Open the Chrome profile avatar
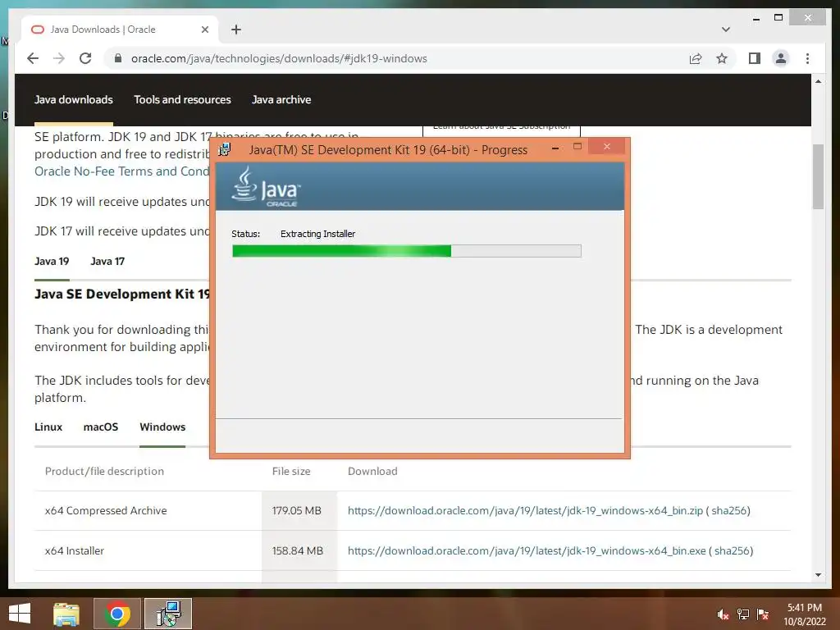 (x=781, y=58)
